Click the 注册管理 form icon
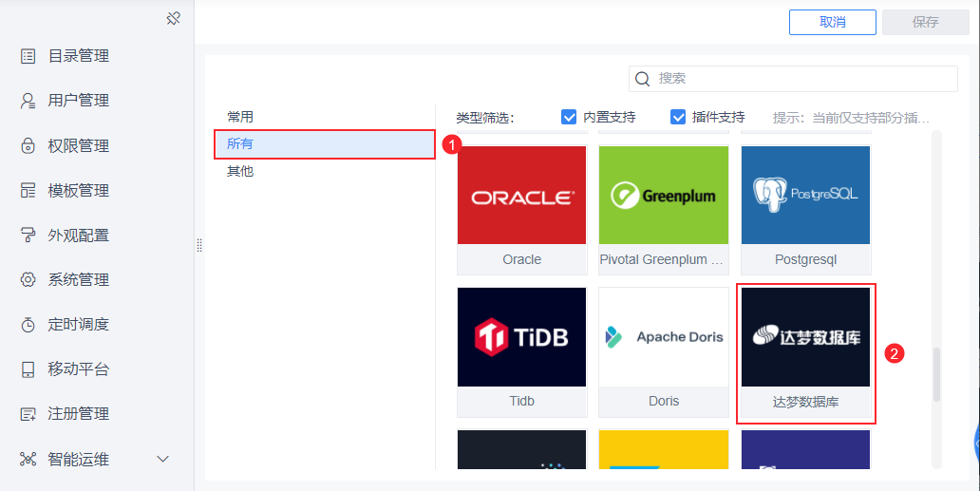 coord(28,414)
